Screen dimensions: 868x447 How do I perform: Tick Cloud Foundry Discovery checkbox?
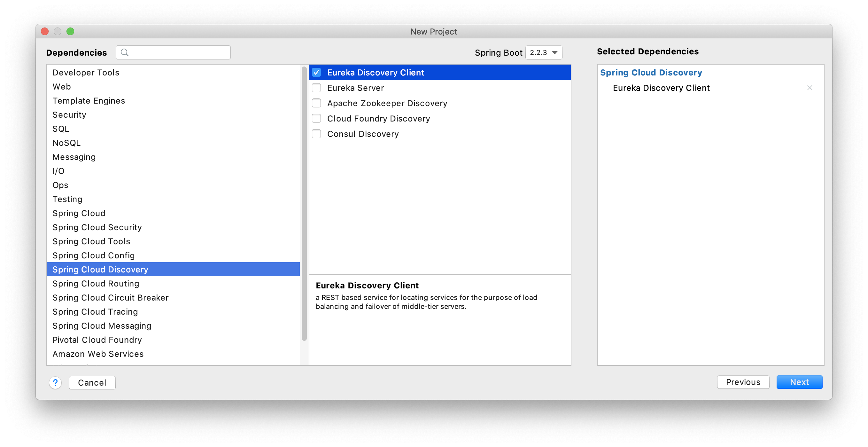point(316,119)
